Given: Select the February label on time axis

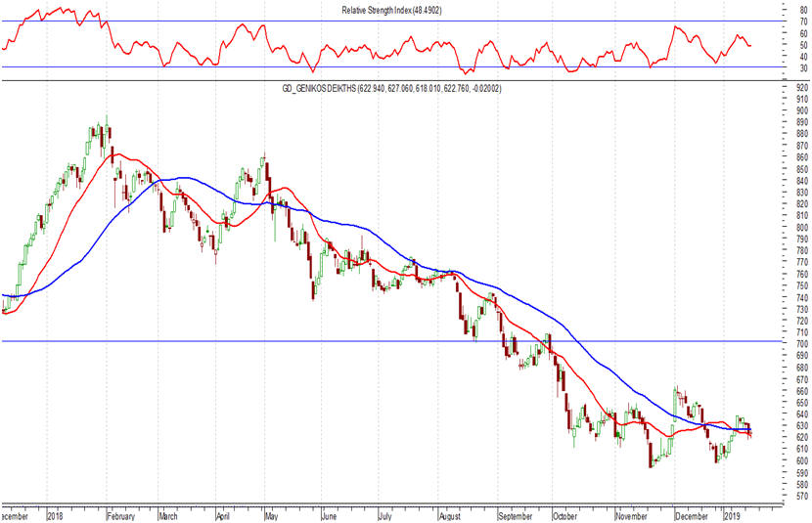Looking at the screenshot, I should click(x=121, y=516).
